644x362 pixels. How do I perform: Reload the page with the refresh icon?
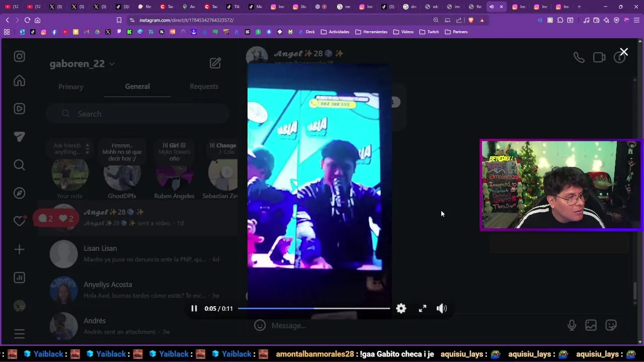coord(27,20)
